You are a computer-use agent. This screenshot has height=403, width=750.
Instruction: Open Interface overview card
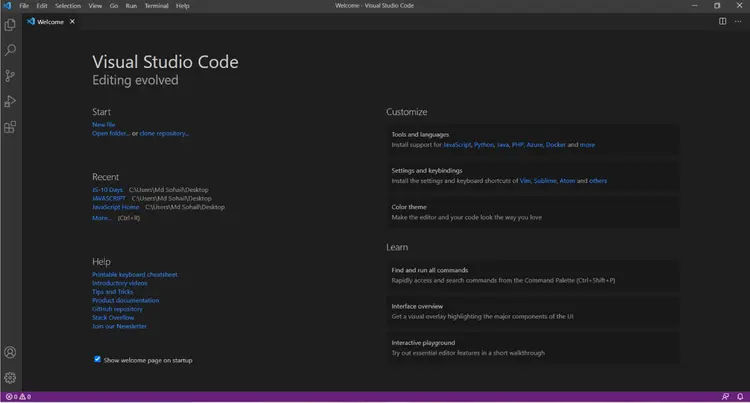532,312
